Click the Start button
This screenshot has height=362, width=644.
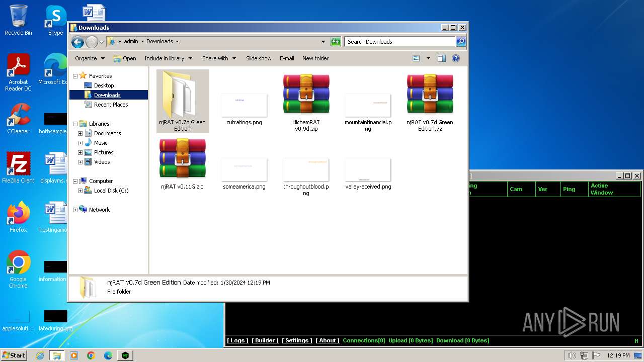(14, 355)
